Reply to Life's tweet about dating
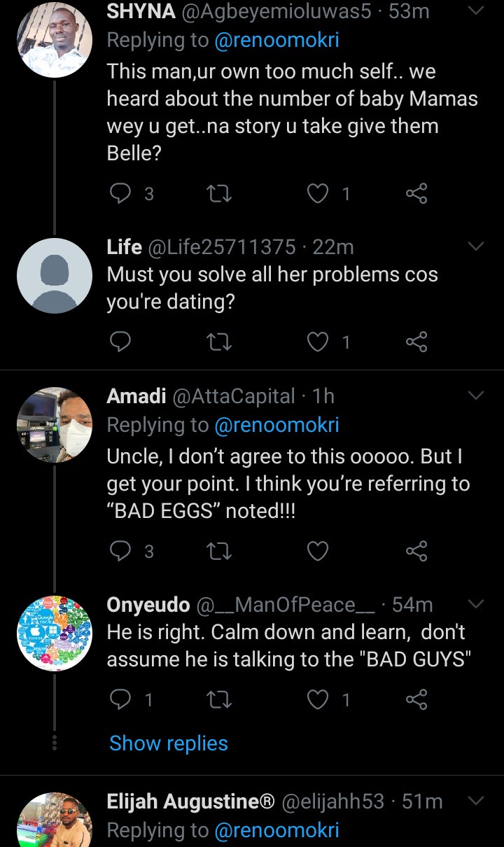 [120, 341]
